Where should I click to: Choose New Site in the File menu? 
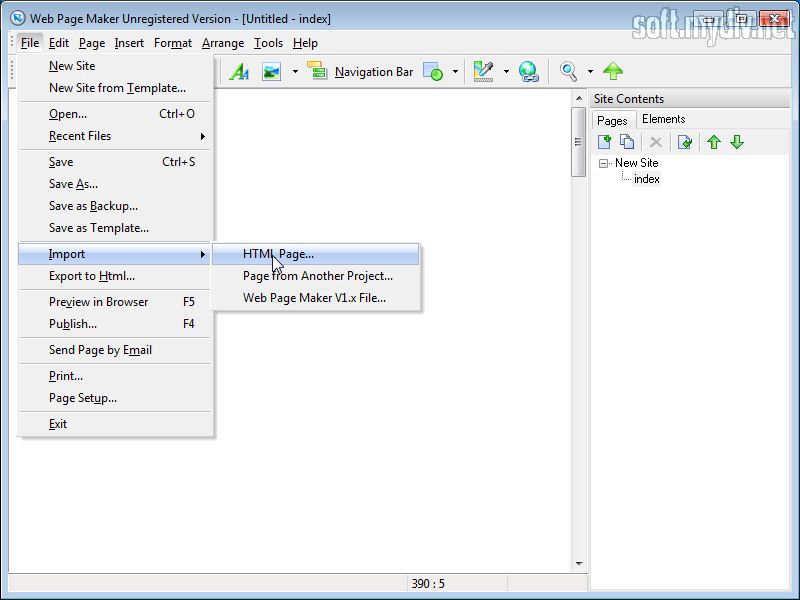(115, 66)
